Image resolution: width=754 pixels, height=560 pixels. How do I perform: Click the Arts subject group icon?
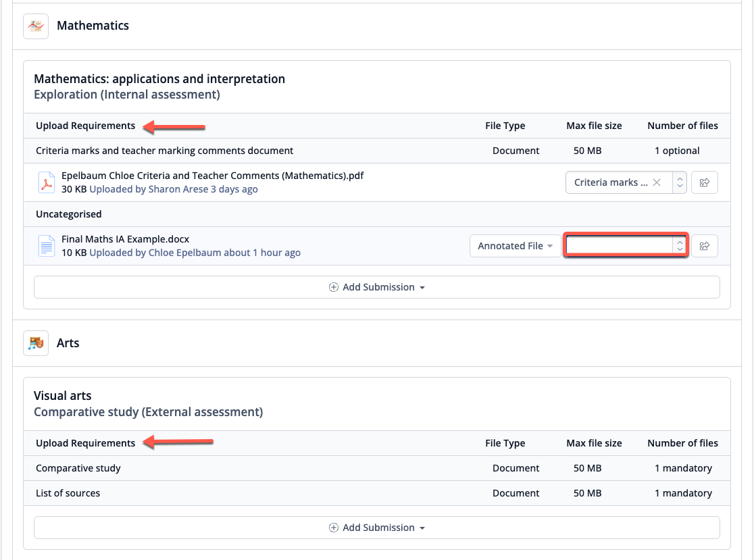pyautogui.click(x=35, y=343)
